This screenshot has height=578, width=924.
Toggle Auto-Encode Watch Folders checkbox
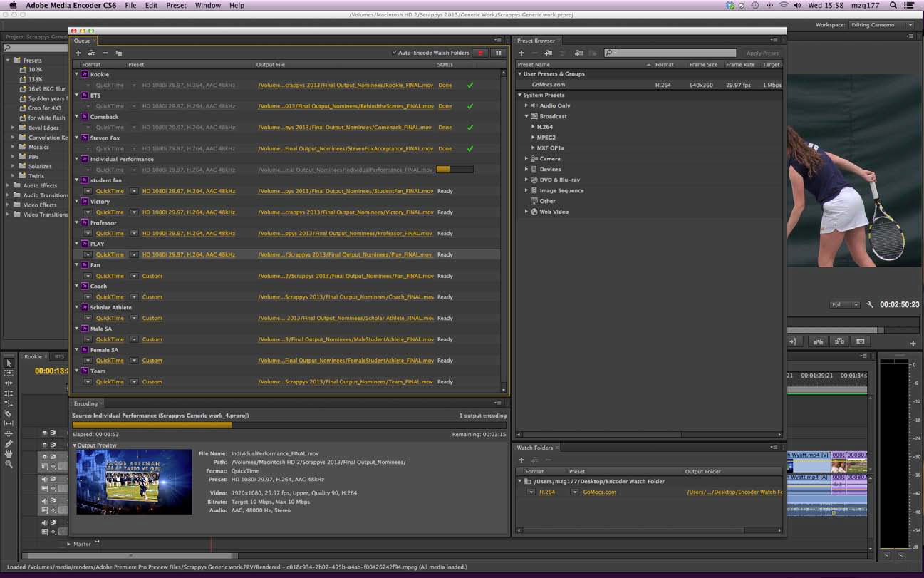click(395, 53)
